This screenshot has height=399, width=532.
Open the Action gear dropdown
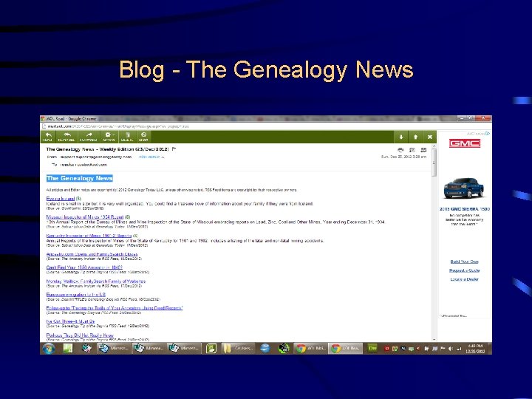point(109,137)
